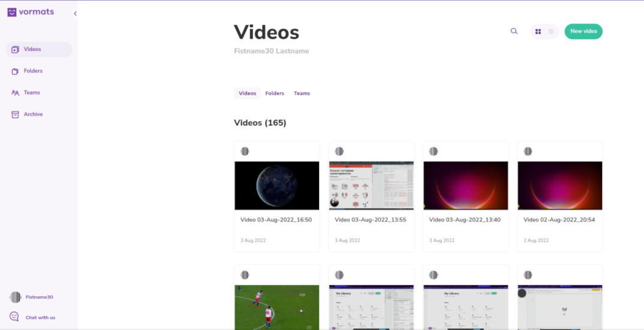Select the Videos tab below the heading

pyautogui.click(x=247, y=93)
